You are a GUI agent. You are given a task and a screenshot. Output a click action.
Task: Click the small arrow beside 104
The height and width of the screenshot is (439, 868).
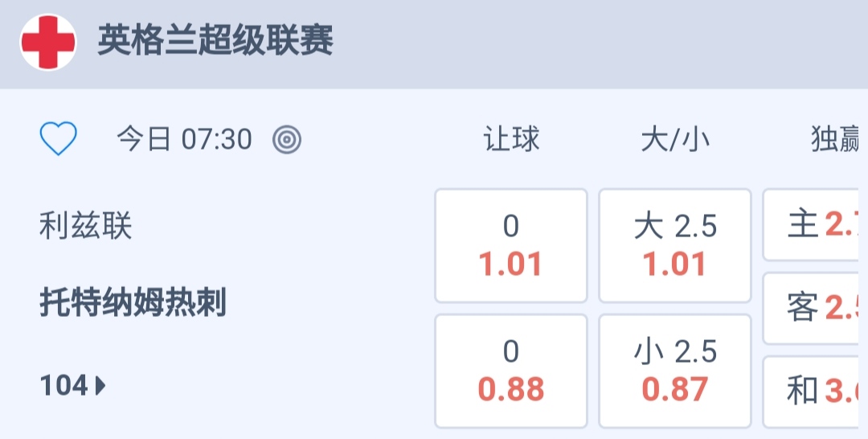pyautogui.click(x=100, y=387)
